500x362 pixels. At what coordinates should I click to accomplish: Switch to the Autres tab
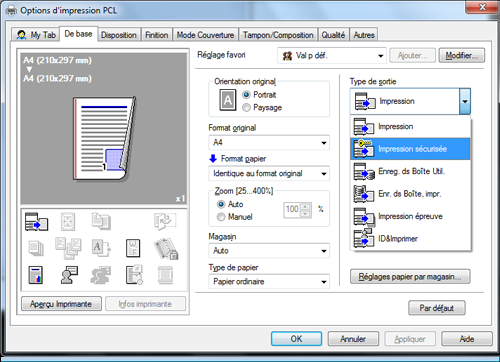364,35
